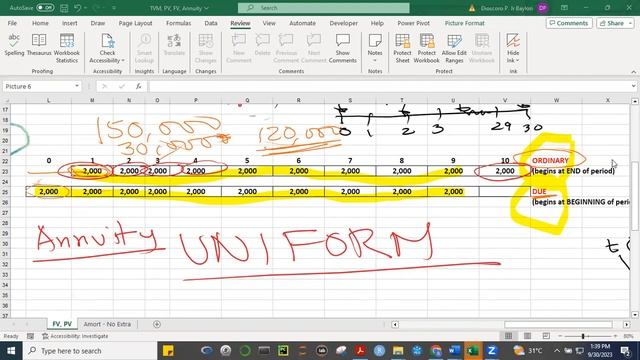Viewport: 640px width, 360px height.
Task: Click Accessibility: Investigate in status bar
Action: coord(76,336)
